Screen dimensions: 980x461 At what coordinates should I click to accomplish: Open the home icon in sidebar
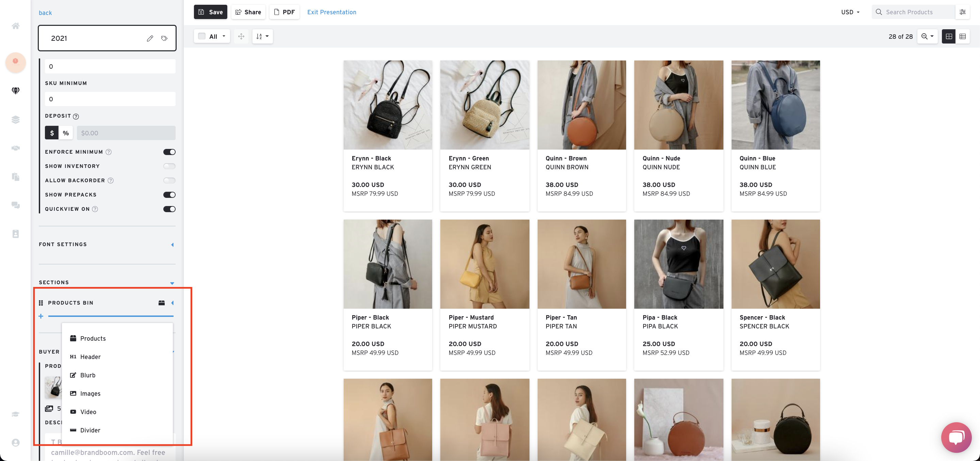pos(16,26)
